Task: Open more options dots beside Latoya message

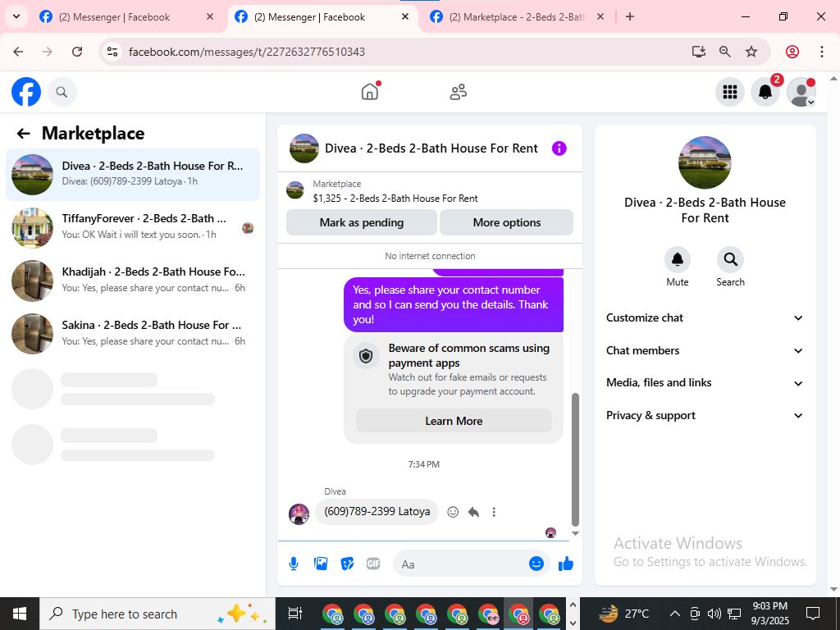Action: pos(494,512)
